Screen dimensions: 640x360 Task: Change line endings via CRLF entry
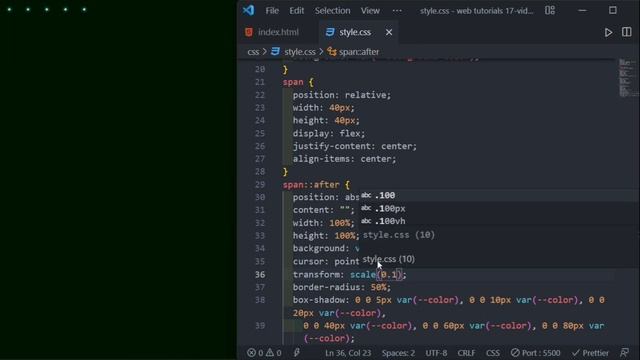[x=466, y=353]
